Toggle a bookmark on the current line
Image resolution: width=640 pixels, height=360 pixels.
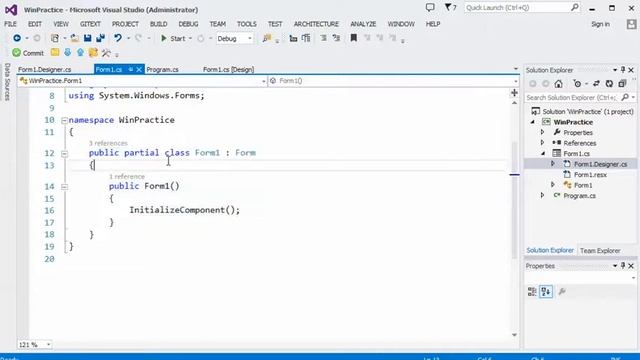tap(353, 38)
